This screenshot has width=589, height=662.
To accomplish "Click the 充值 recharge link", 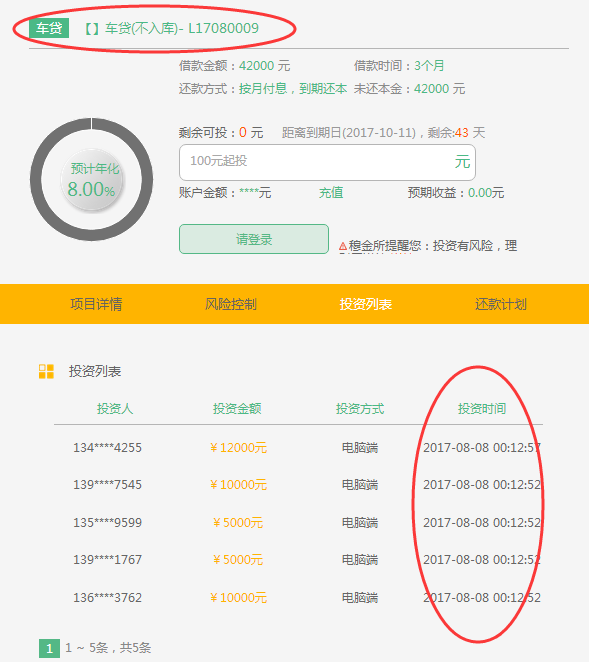I will 331,193.
